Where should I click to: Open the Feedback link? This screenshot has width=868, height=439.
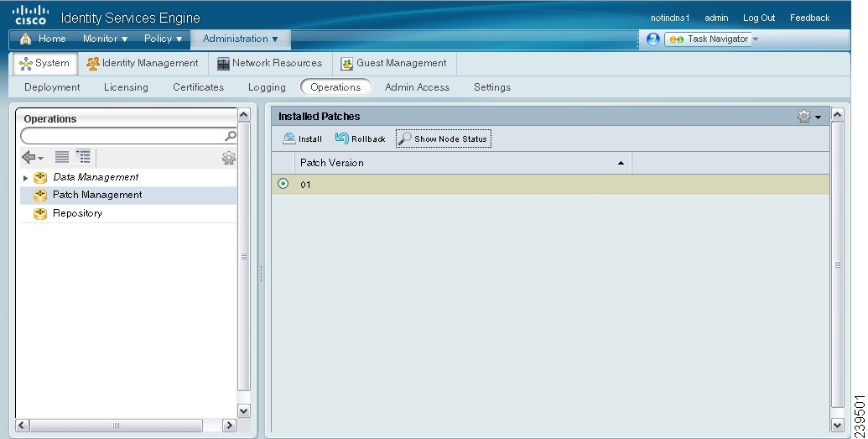click(809, 18)
